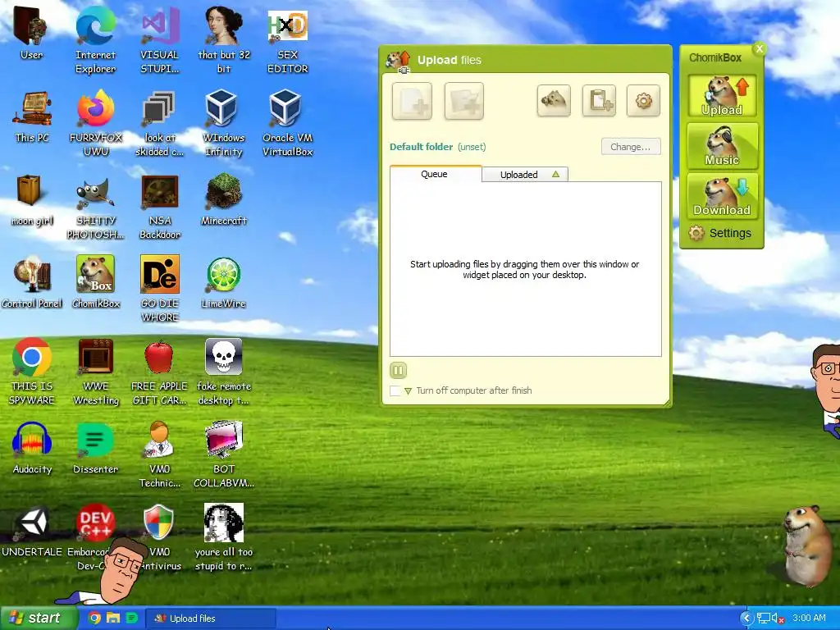
Task: Select the Adobe Dimension De icon
Action: point(160,290)
